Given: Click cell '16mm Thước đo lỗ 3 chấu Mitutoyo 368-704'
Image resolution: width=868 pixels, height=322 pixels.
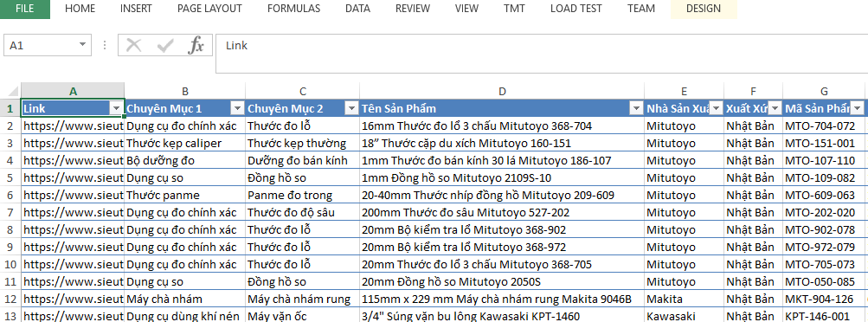Looking at the screenshot, I should coord(502,126).
